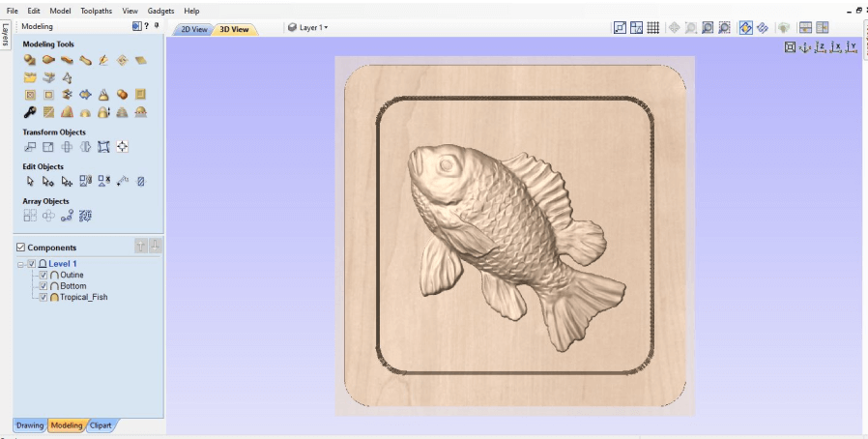Pin the Modeling panel
Screen dimensions: 868x439
pos(157,26)
